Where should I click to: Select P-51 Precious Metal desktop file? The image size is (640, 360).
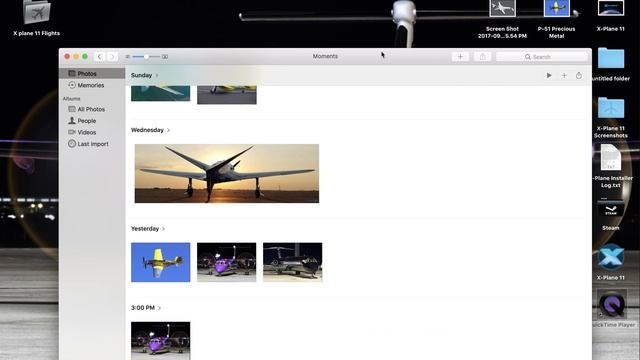click(556, 19)
